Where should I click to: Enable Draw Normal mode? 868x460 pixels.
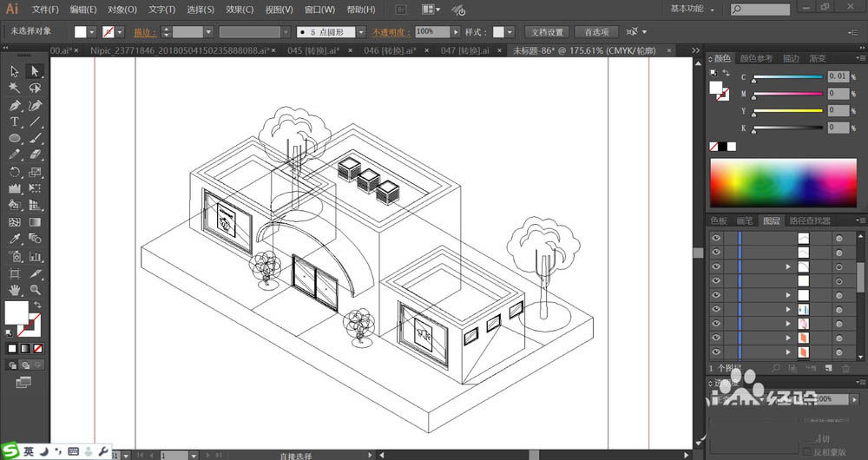(x=12, y=365)
